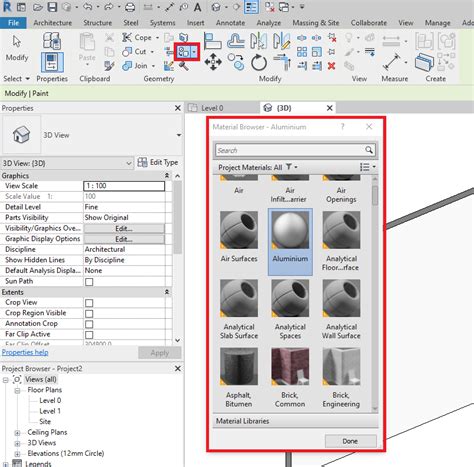The image size is (474, 467).
Task: Click the Delete red X icon
Action: pos(331,66)
